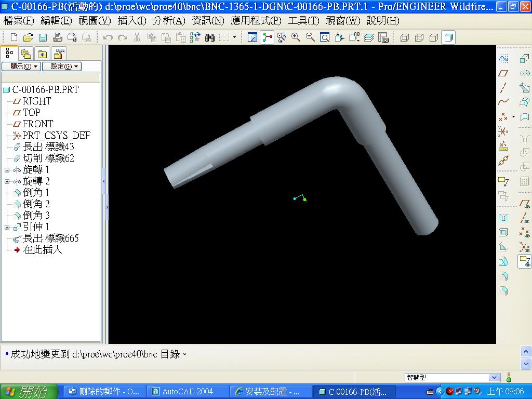This screenshot has height=399, width=532.
Task: Click the Zoom Out magnifier icon
Action: pyautogui.click(x=310, y=37)
